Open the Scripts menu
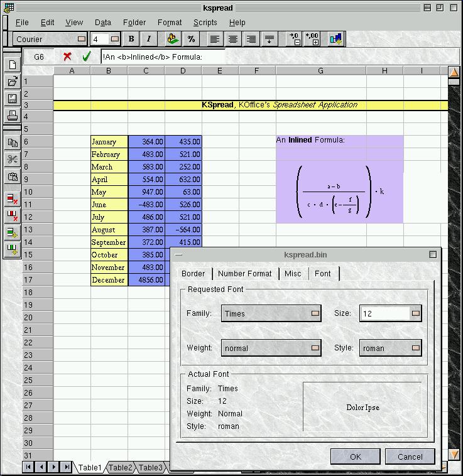This screenshot has height=476, width=463. 205,22
